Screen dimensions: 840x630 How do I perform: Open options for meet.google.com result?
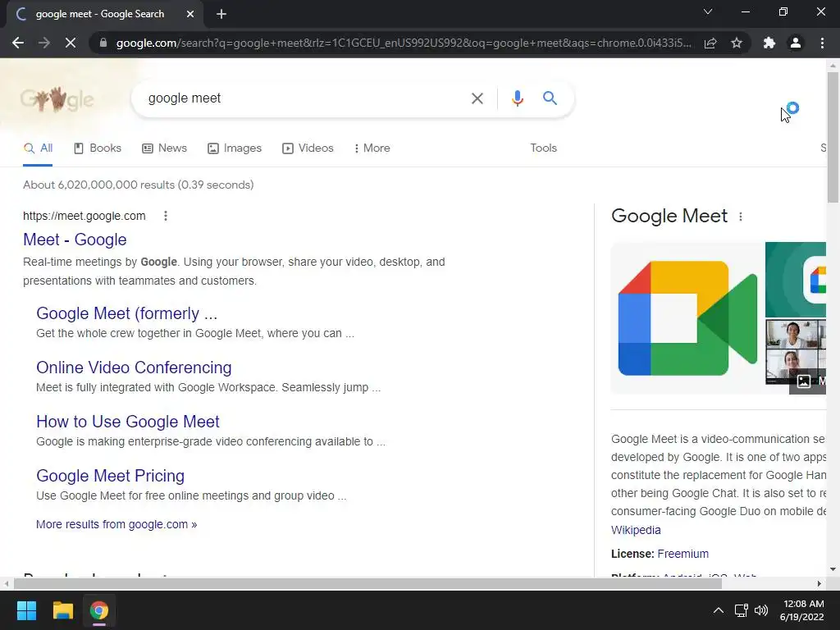[166, 216]
